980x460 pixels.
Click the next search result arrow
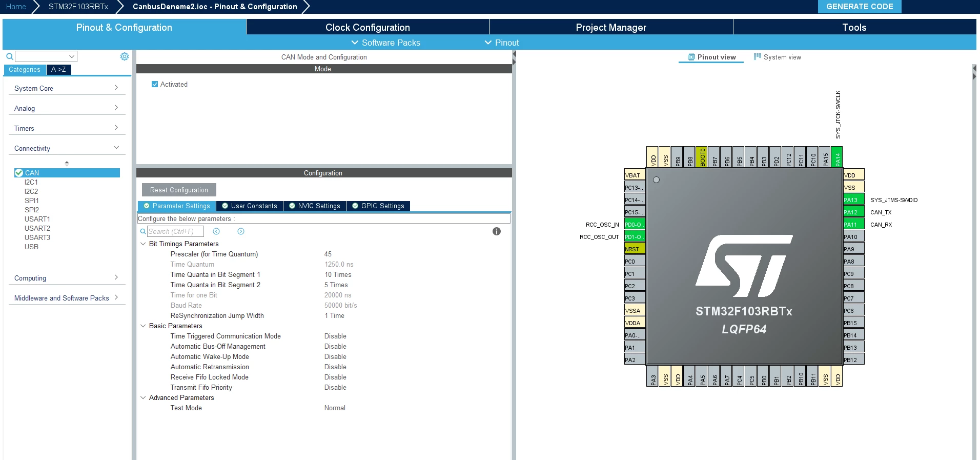click(x=241, y=231)
